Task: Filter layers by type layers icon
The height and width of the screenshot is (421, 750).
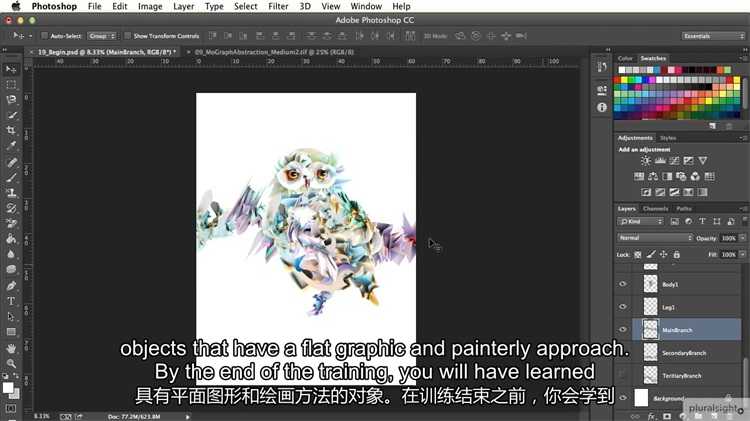Action: 702,222
